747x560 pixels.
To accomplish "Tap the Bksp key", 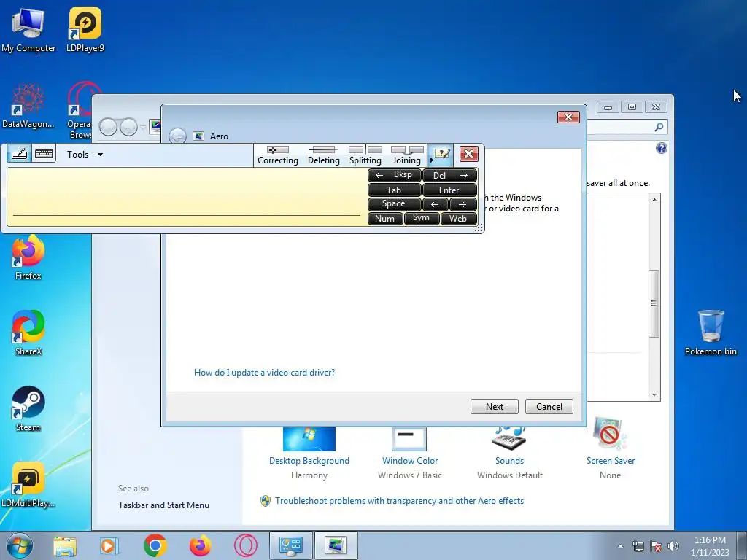I will pyautogui.click(x=395, y=175).
